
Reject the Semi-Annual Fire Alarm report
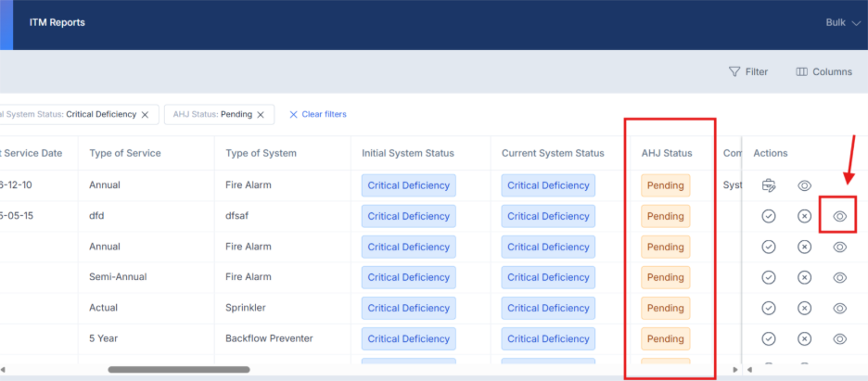coord(804,277)
